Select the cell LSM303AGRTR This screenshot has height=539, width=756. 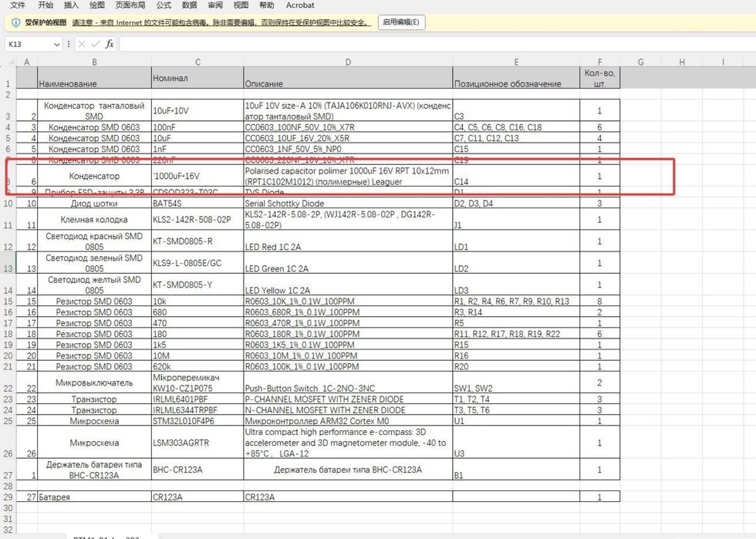197,443
